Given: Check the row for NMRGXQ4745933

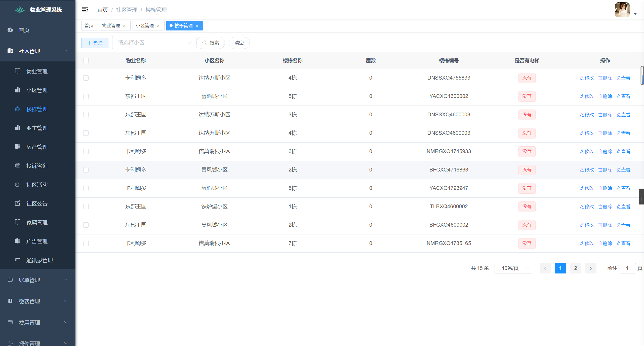Looking at the screenshot, I should point(86,151).
